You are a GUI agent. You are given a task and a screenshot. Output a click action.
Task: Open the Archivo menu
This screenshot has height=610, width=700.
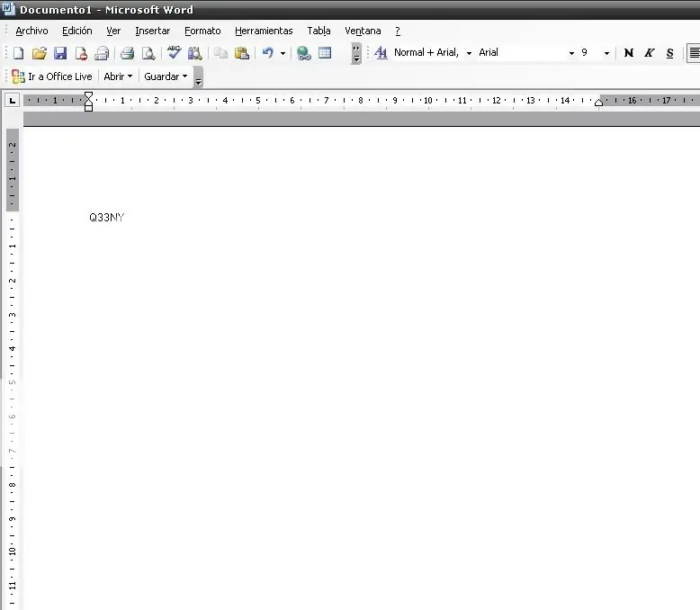click(x=31, y=31)
